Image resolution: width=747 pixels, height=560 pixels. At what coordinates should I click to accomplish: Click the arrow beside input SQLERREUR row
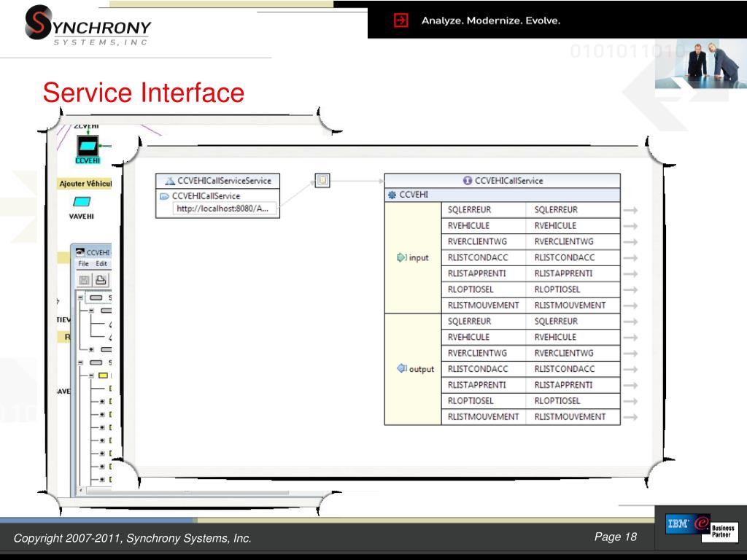(630, 210)
